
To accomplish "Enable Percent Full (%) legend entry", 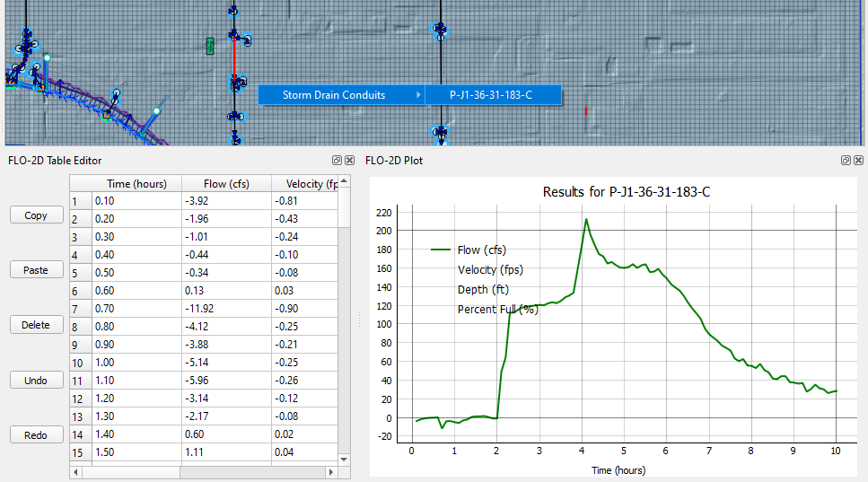I will coord(497,310).
